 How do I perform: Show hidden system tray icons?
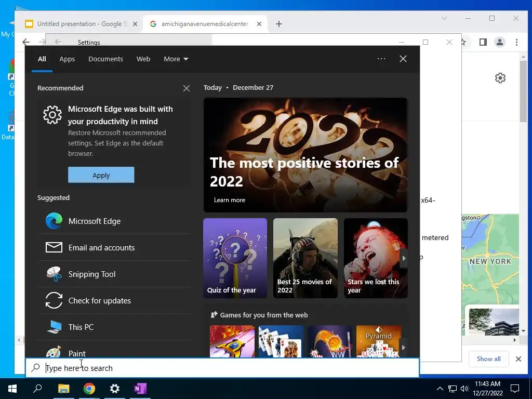440,389
